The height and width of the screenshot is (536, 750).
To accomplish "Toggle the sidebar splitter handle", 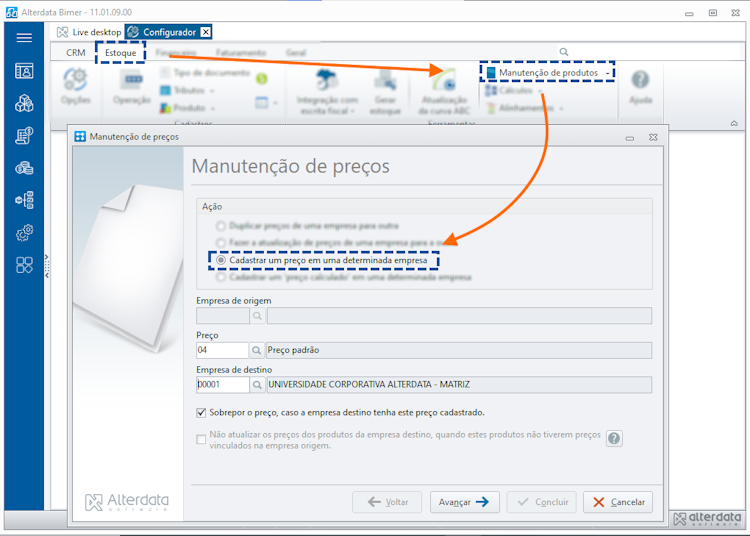I will point(46,266).
